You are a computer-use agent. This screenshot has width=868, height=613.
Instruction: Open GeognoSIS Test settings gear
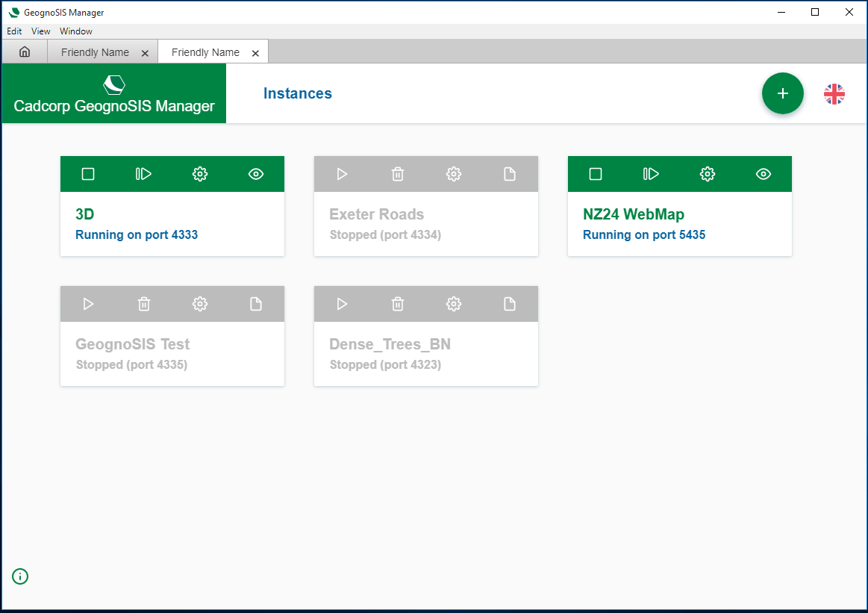click(200, 304)
